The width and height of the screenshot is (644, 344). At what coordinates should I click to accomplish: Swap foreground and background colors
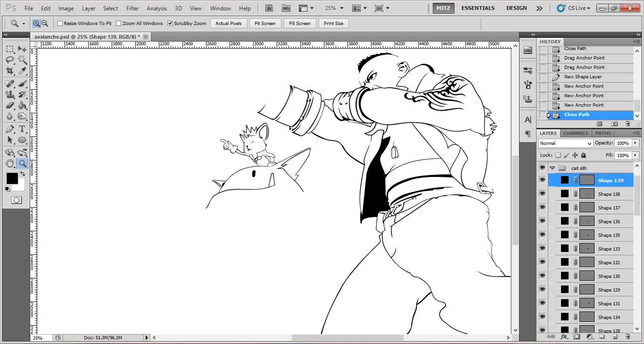coord(22,174)
